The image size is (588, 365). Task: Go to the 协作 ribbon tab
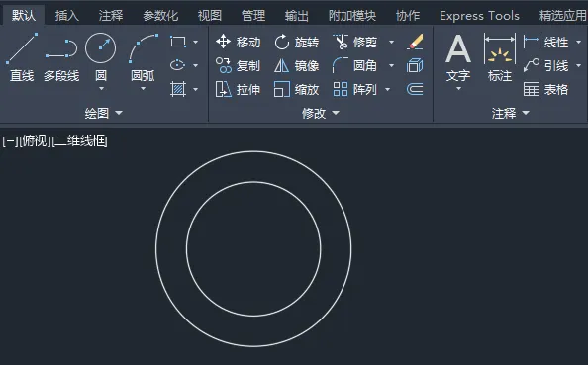pos(408,16)
